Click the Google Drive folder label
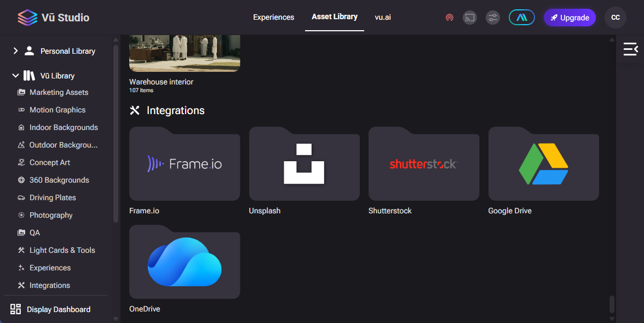 point(510,211)
